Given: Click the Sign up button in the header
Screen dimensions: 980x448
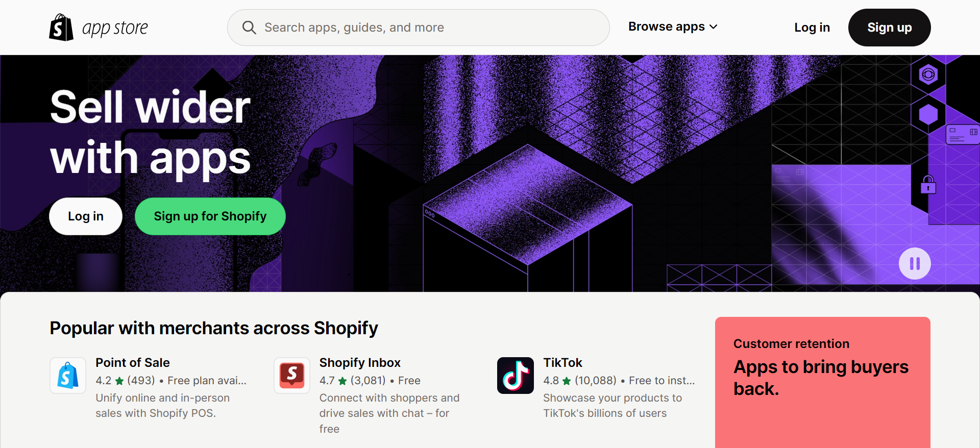Looking at the screenshot, I should (x=889, y=28).
